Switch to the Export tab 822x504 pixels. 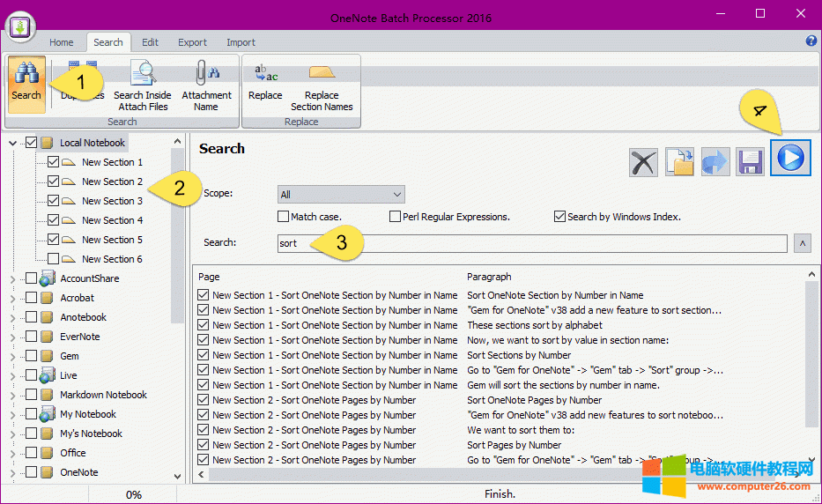coord(192,42)
